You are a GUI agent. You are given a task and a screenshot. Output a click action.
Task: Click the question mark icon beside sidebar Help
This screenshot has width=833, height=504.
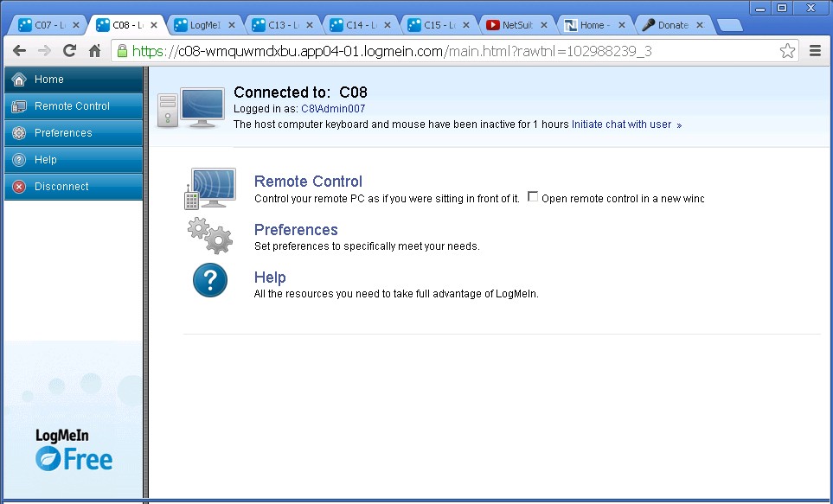click(x=19, y=160)
